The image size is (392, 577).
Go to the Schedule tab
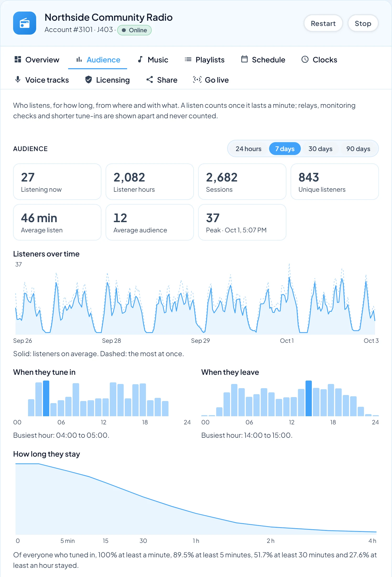coord(263,60)
